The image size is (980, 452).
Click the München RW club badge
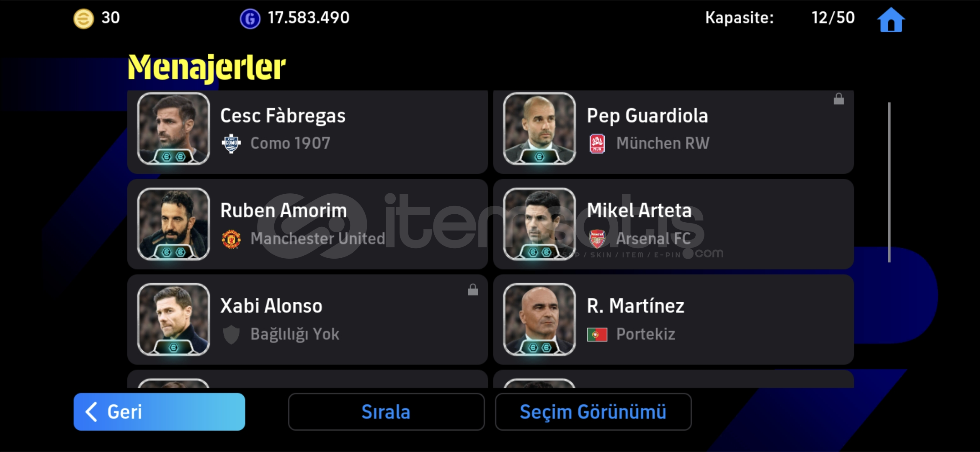(597, 144)
